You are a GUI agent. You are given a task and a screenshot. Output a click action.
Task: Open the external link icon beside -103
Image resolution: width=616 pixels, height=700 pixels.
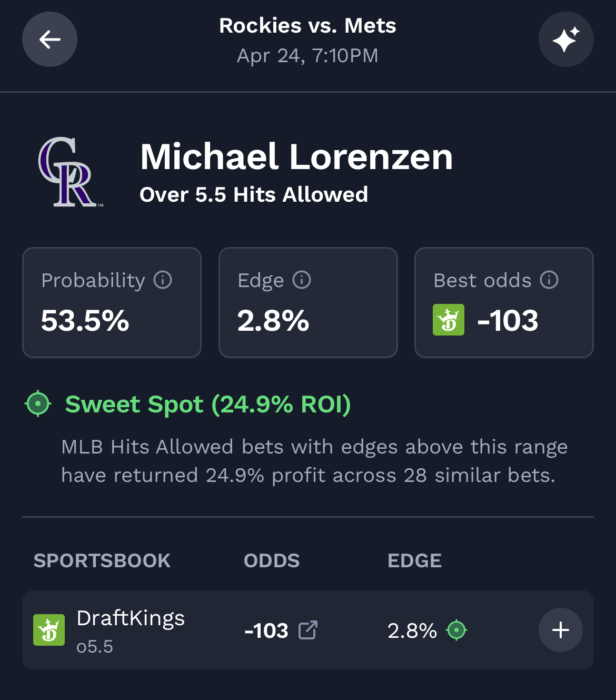(308, 630)
